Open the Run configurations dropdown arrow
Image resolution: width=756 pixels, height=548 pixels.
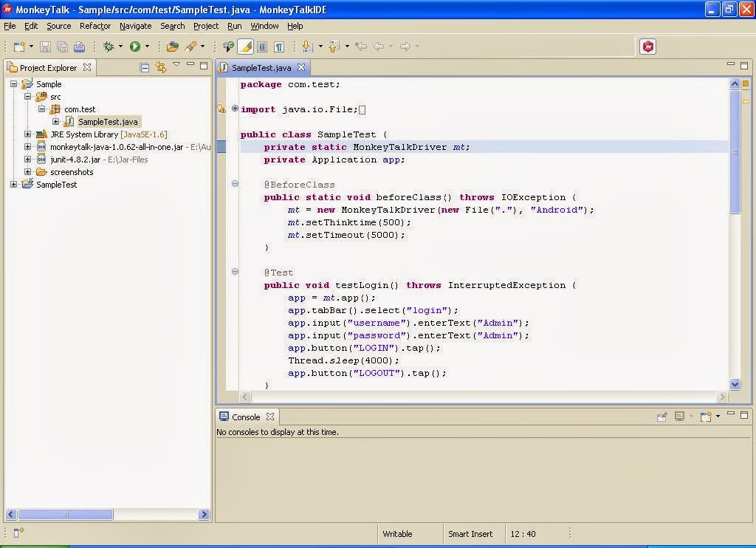click(147, 47)
